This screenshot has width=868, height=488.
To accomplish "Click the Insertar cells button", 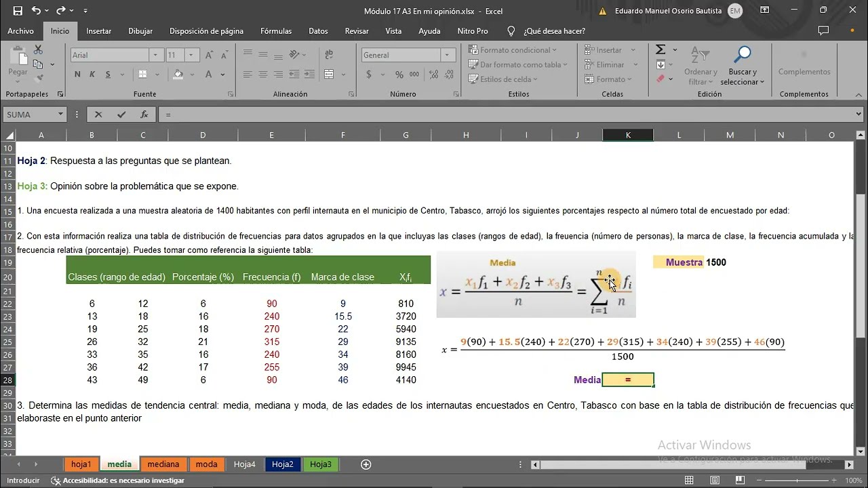I will point(610,50).
